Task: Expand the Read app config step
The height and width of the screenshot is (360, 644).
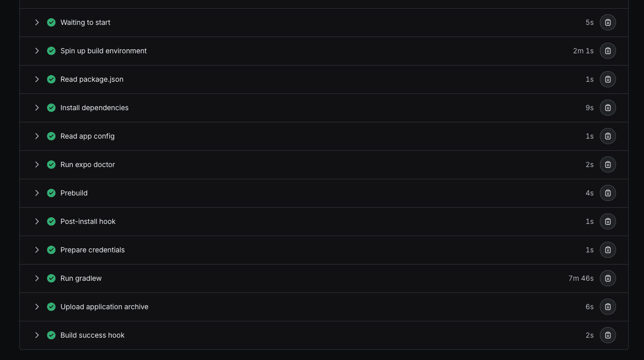Action: pyautogui.click(x=37, y=136)
